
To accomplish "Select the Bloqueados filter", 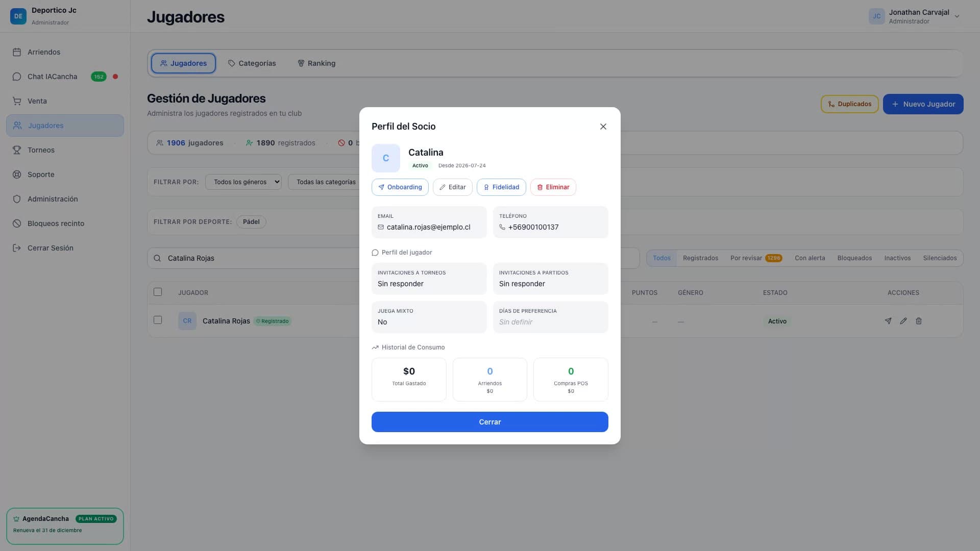I will 854,258.
